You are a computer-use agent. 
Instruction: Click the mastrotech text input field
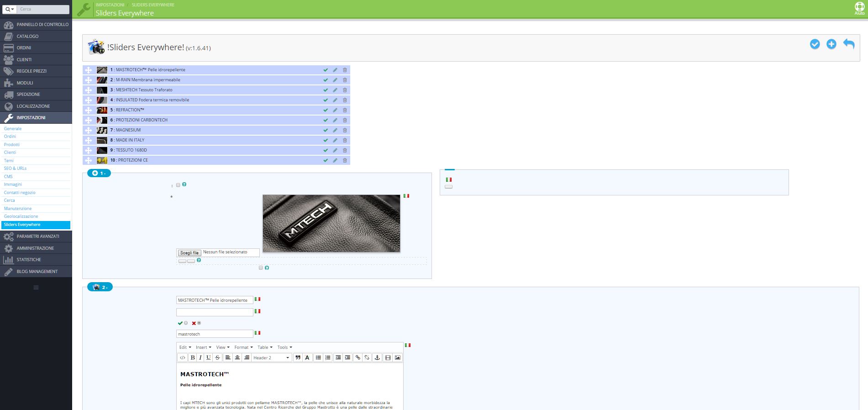pos(215,334)
